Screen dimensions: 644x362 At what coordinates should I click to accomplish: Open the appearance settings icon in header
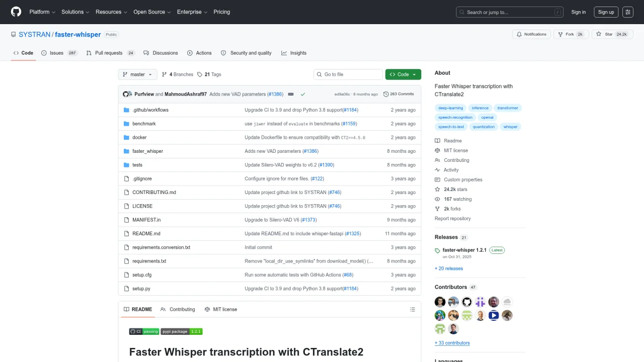coord(628,12)
